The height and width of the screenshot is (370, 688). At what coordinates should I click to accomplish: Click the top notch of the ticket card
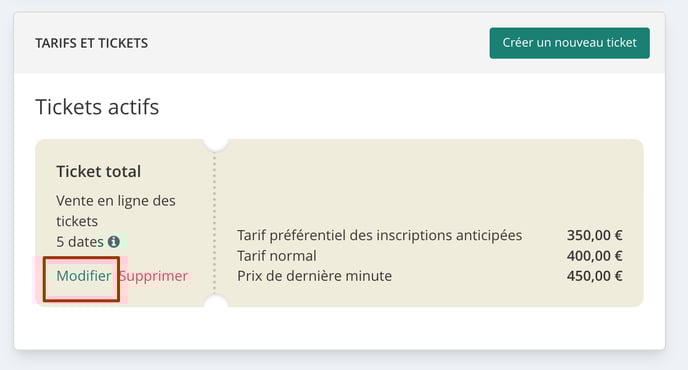(216, 144)
